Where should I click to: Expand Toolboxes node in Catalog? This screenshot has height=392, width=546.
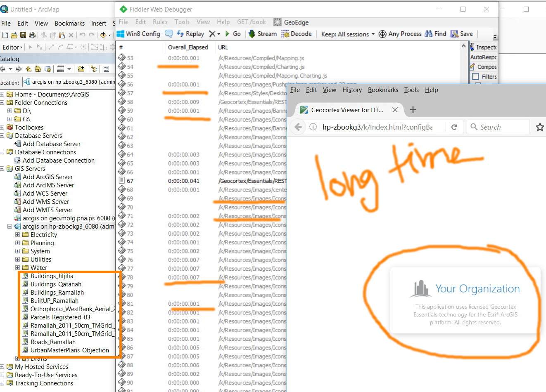[x=2, y=128]
